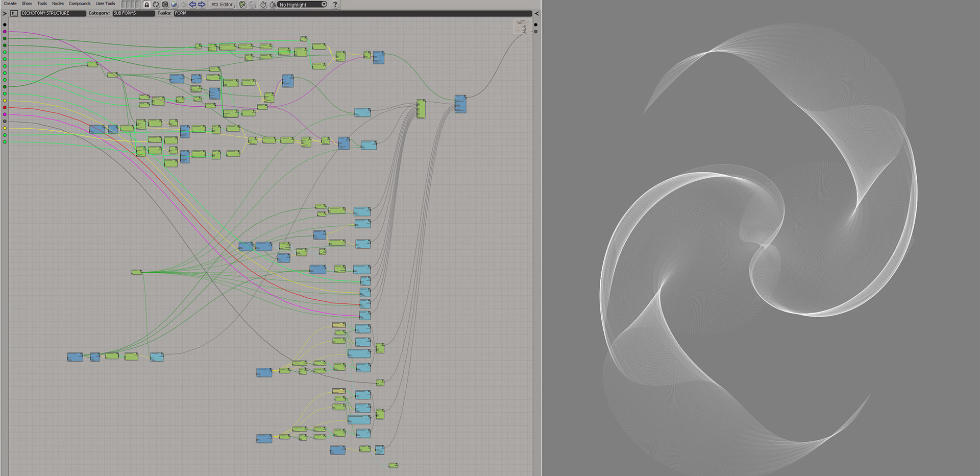Image resolution: width=980 pixels, height=476 pixels.
Task: Select the gray output port on the right edge
Action: (535, 32)
